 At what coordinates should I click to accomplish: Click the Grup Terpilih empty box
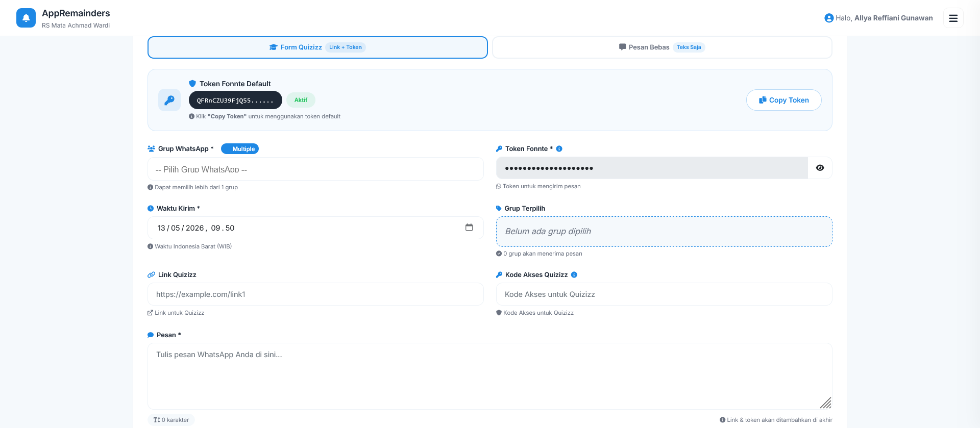[x=664, y=232]
